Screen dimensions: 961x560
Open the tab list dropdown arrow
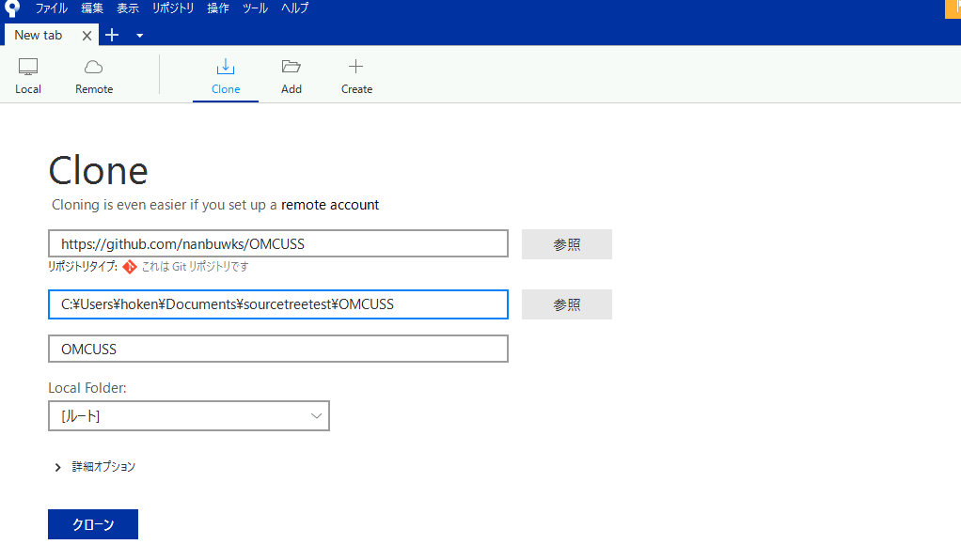pos(140,36)
